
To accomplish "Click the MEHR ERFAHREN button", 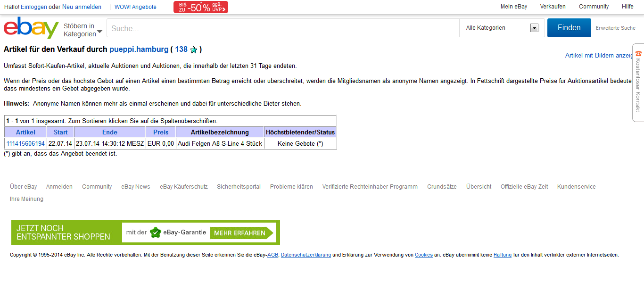I will (x=241, y=233).
